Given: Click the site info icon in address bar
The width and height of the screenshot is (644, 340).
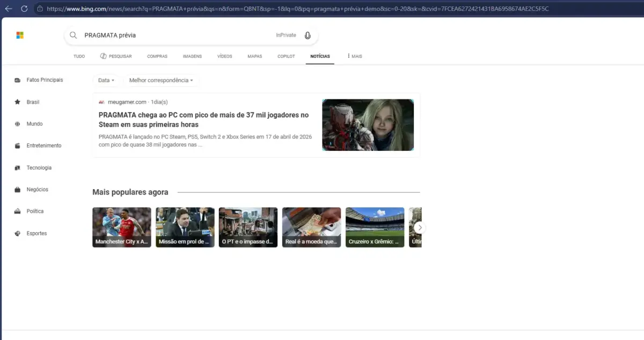Looking at the screenshot, I should [40, 9].
